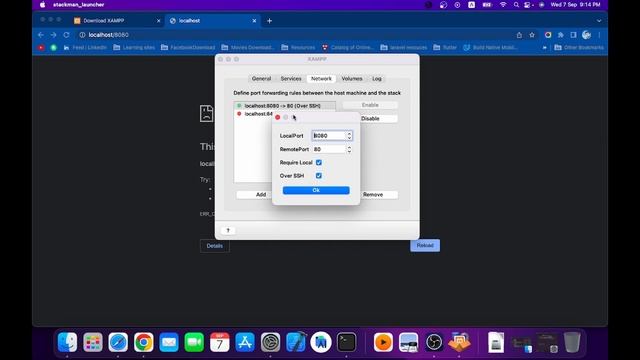Open the Other Bookmarks folder
This screenshot has width=640, height=360.
[x=579, y=48]
